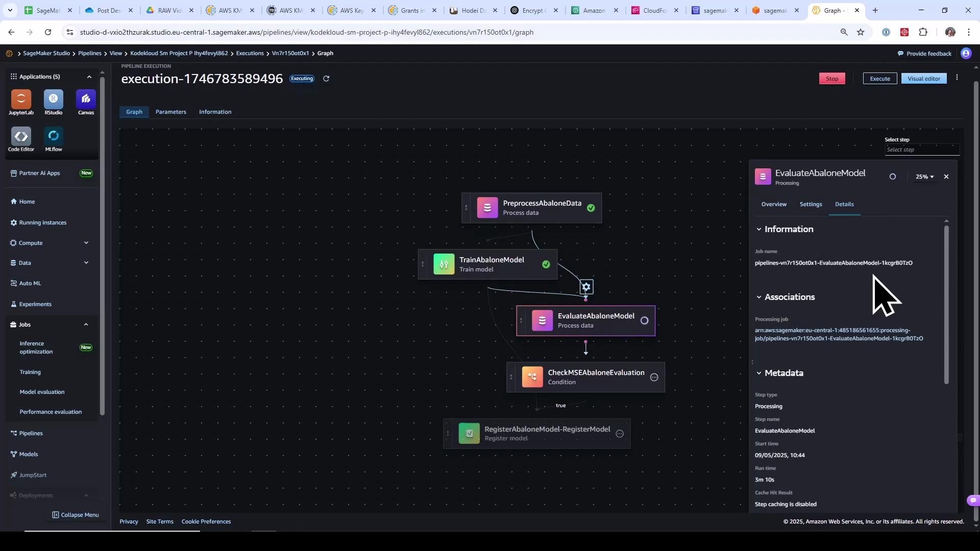Viewport: 980px width, 551px height.
Task: Click the Executions breadcrumb
Action: pyautogui.click(x=250, y=53)
